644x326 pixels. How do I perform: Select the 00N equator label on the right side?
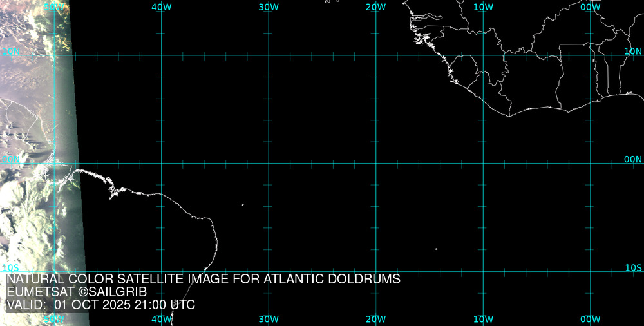(x=633, y=159)
